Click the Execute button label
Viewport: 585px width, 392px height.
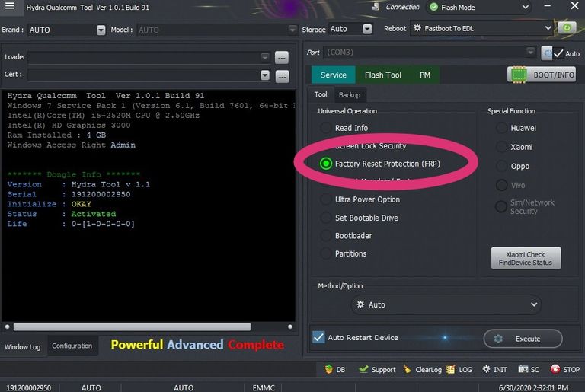coord(528,339)
